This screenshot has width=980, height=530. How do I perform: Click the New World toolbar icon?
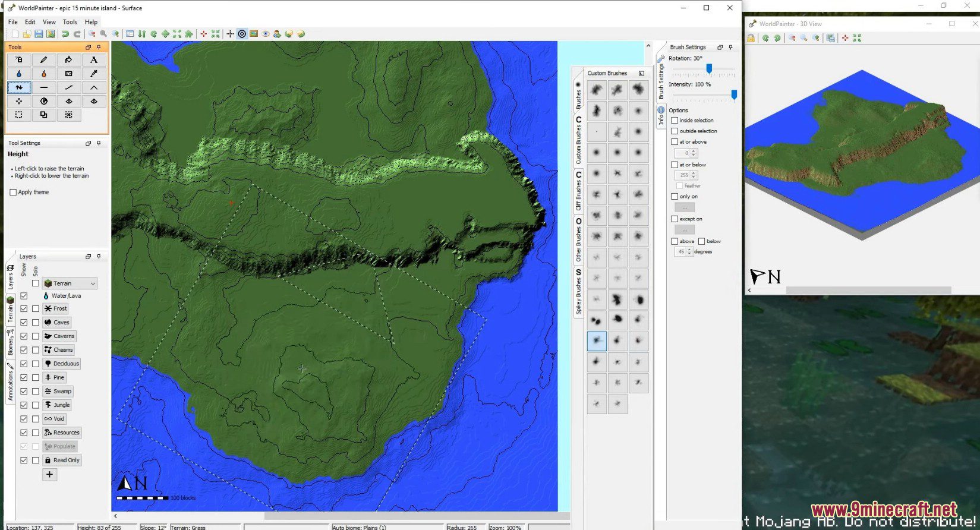tap(15, 34)
